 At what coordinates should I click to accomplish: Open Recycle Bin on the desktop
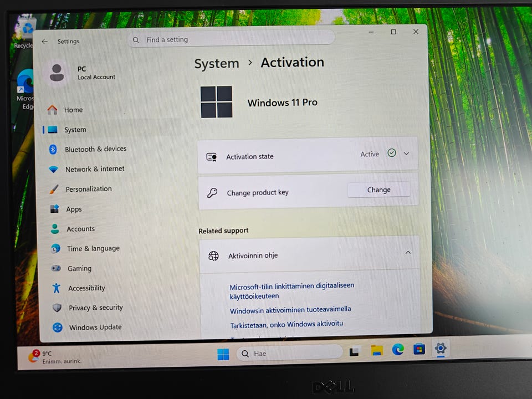(24, 32)
